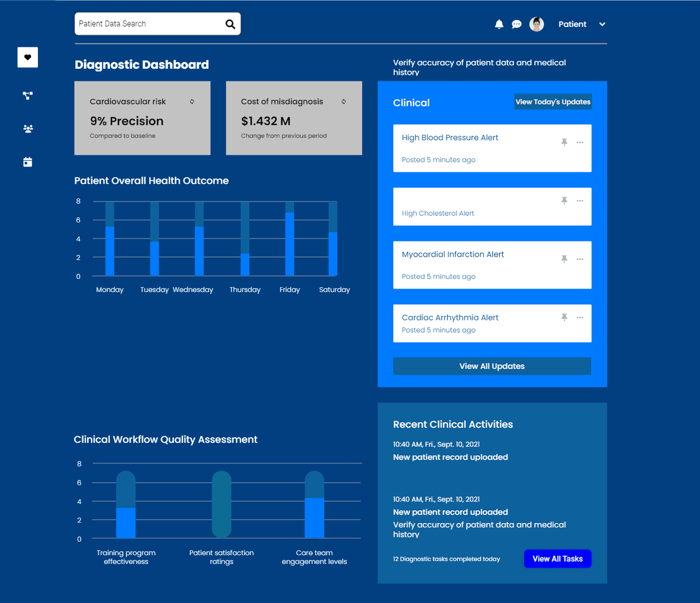Pin the High Blood Pressure Alert
Viewport: 700px width, 603px height.
(x=564, y=142)
